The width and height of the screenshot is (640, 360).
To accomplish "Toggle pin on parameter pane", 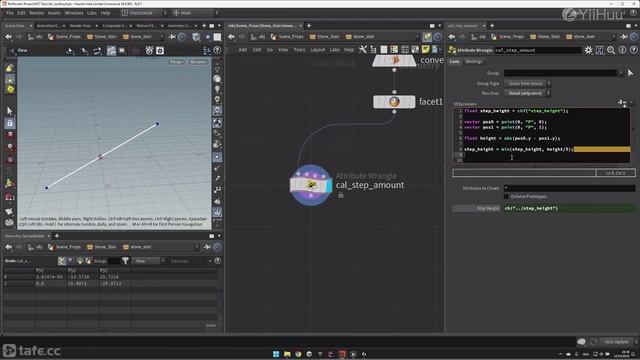I will pos(624,37).
